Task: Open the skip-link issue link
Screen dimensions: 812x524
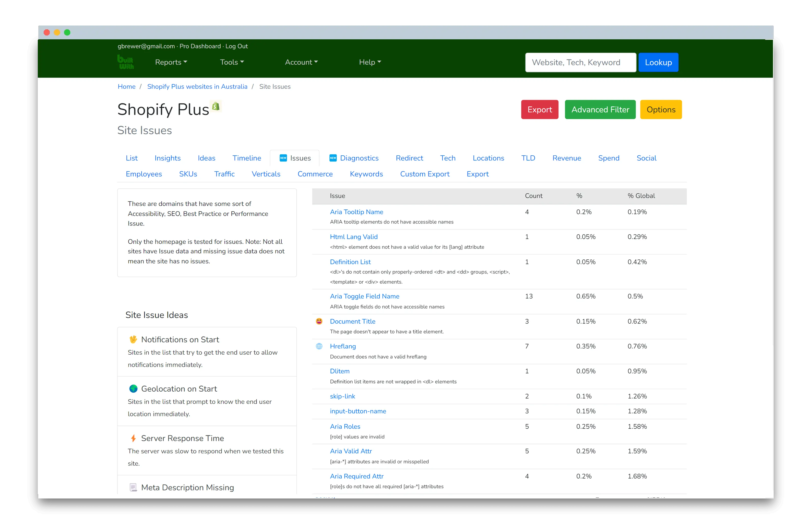Action: tap(342, 396)
